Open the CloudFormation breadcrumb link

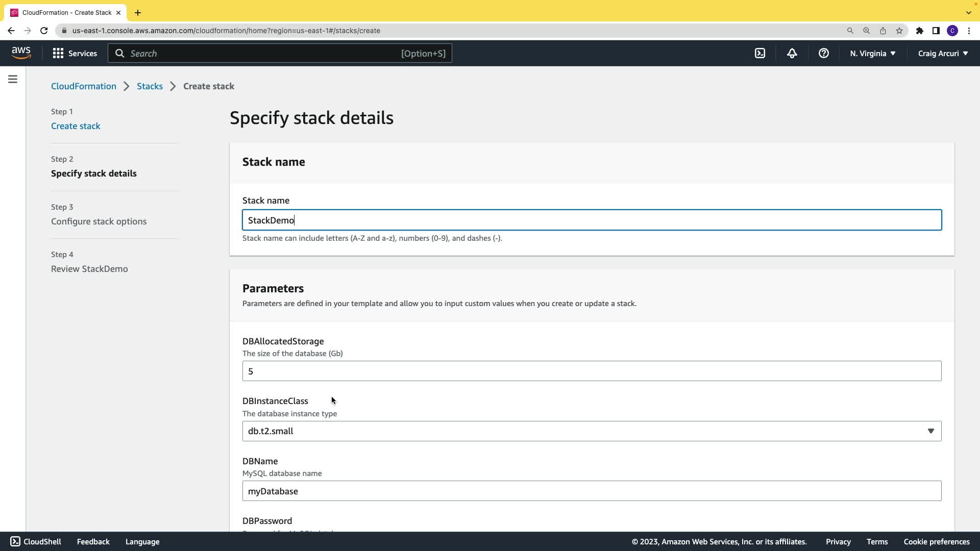(x=84, y=86)
